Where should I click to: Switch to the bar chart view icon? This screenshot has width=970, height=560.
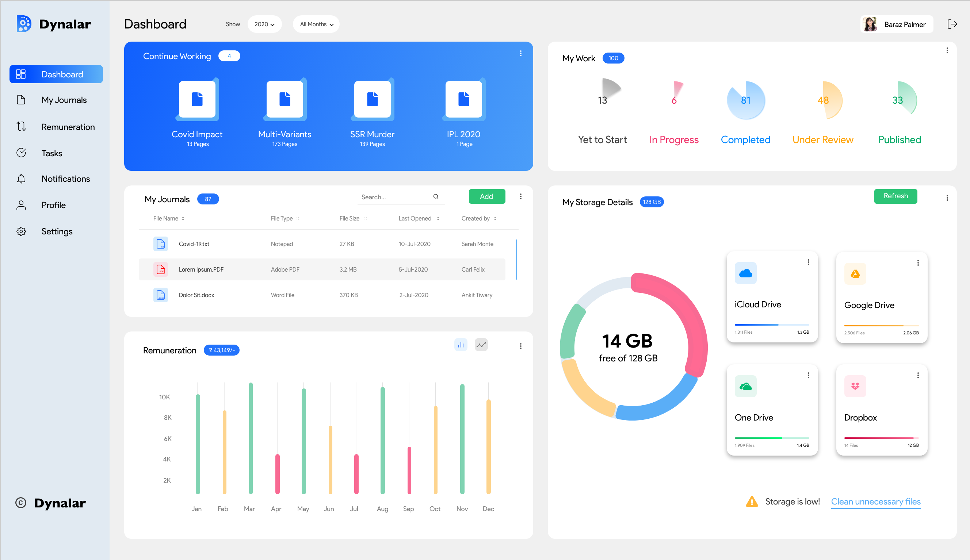click(x=461, y=345)
